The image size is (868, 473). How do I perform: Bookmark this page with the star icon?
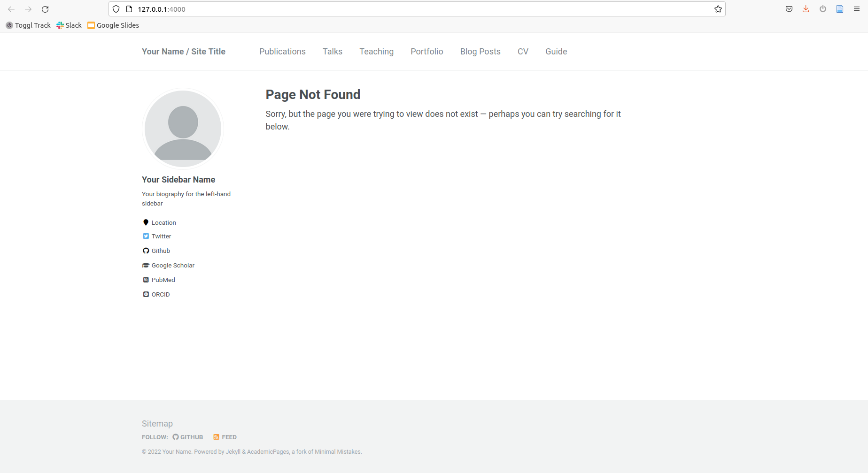pyautogui.click(x=718, y=9)
